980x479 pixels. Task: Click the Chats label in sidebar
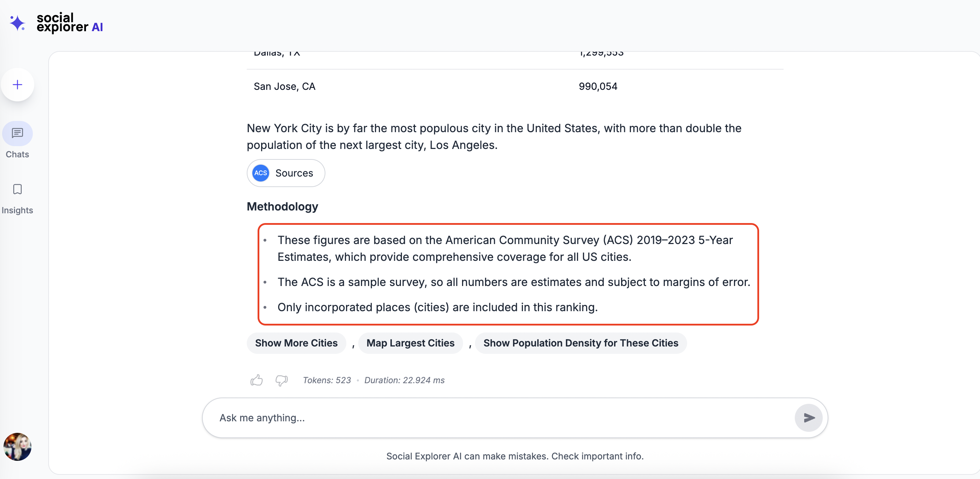point(17,155)
